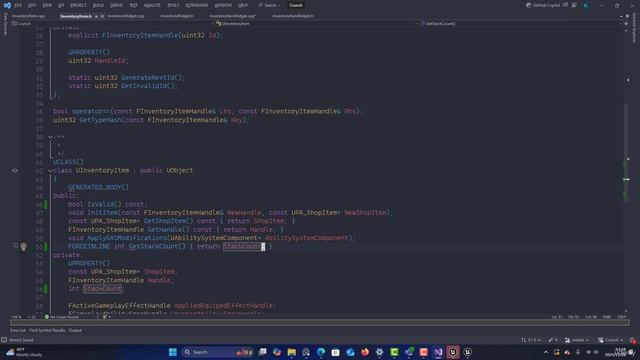The width and height of the screenshot is (640, 360).
Task: Click the microphone tray icon
Action: pos(578,352)
